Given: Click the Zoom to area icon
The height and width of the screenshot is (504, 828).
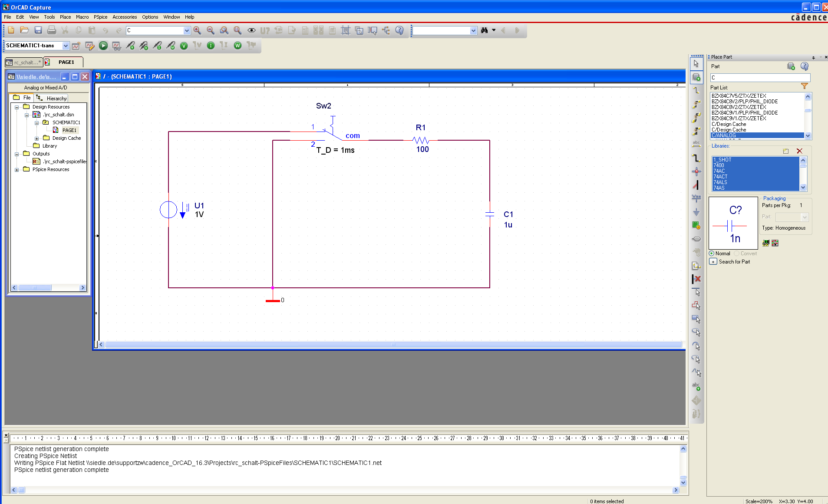Looking at the screenshot, I should point(224,30).
